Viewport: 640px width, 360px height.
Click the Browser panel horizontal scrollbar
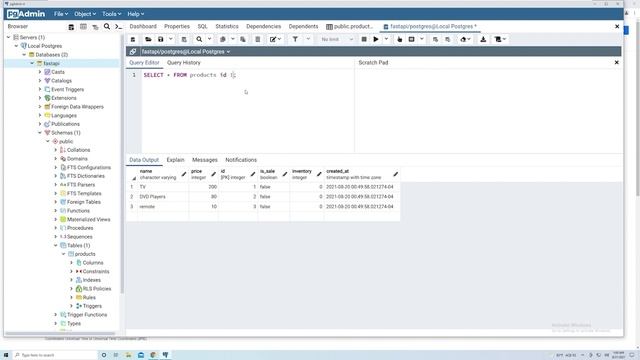[x=60, y=333]
